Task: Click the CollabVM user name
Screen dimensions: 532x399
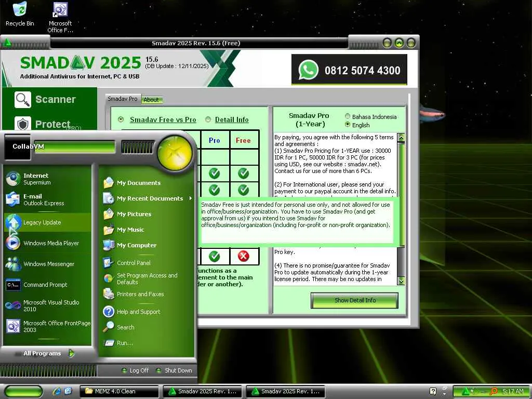Action: pyautogui.click(x=28, y=146)
